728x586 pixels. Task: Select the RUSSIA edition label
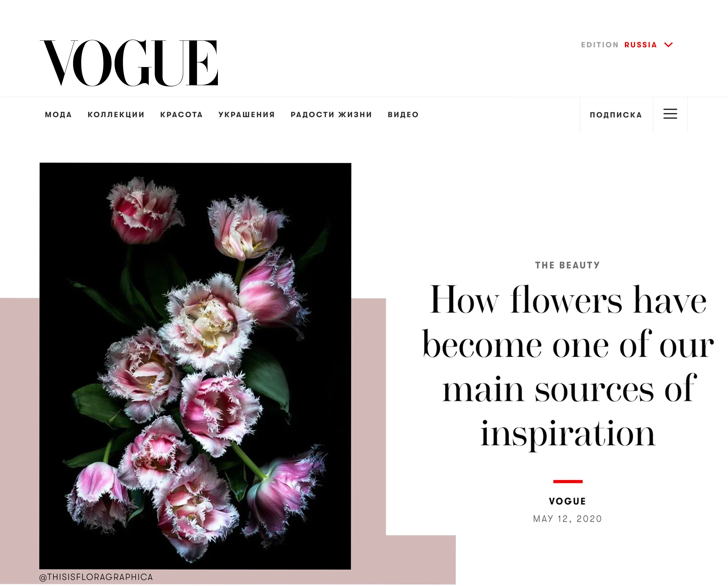tap(640, 45)
